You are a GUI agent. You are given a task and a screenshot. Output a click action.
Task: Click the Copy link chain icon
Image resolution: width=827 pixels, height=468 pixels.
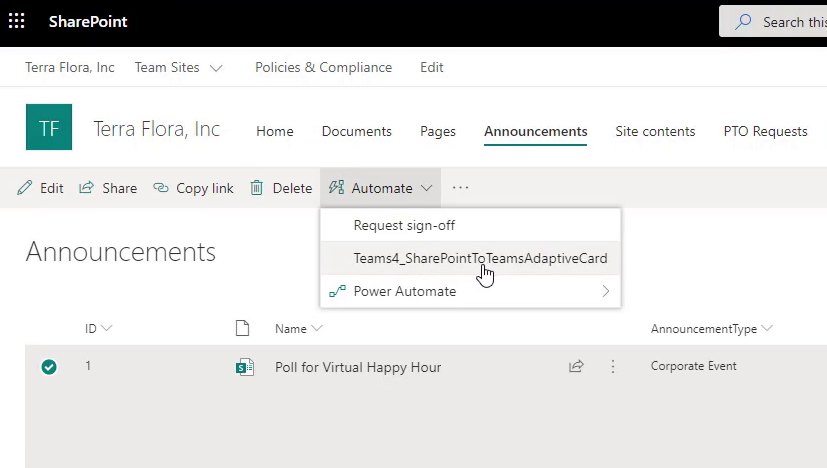point(160,188)
